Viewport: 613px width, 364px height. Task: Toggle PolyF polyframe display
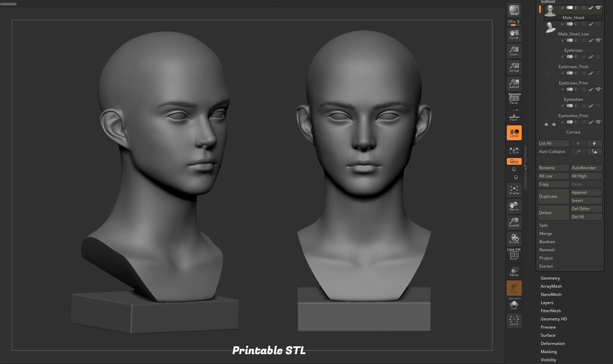coord(514,255)
